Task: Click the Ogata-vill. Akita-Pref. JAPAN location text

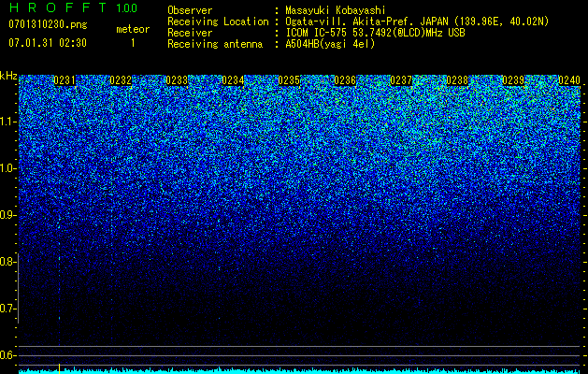Action: 415,22
